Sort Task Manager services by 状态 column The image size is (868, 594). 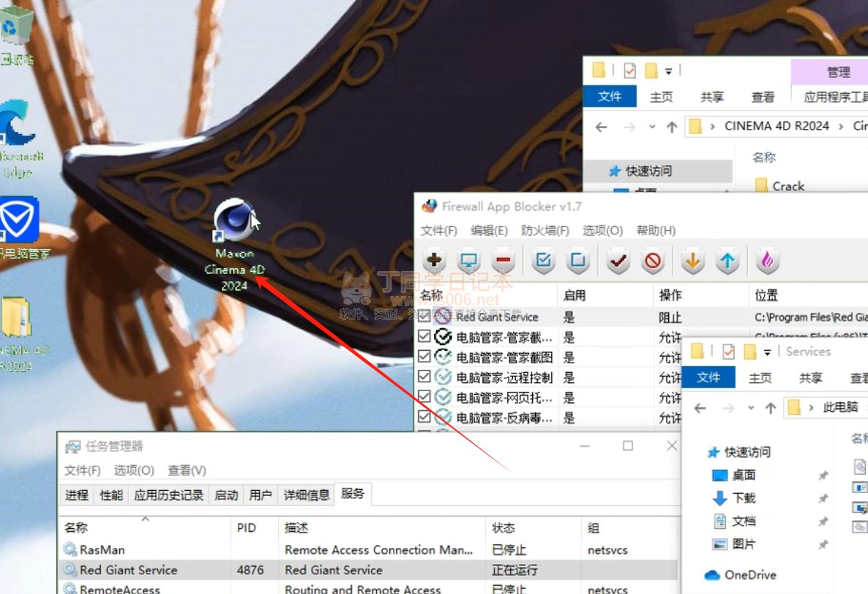(x=504, y=527)
